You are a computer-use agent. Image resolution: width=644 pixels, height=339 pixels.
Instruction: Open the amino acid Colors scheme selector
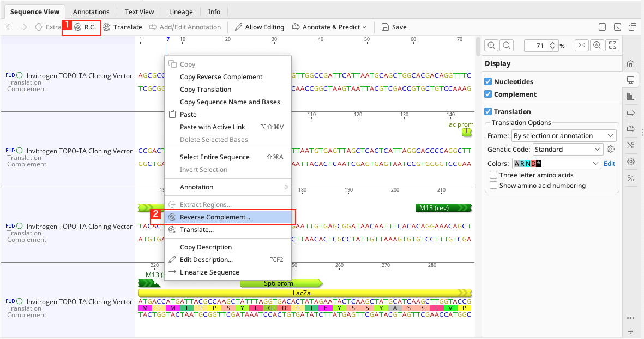pos(556,163)
